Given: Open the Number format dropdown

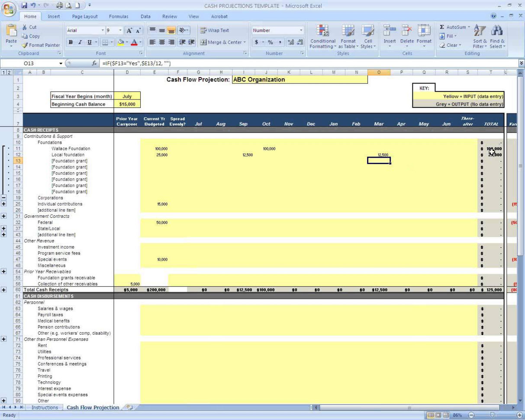Looking at the screenshot, I should pyautogui.click(x=301, y=30).
